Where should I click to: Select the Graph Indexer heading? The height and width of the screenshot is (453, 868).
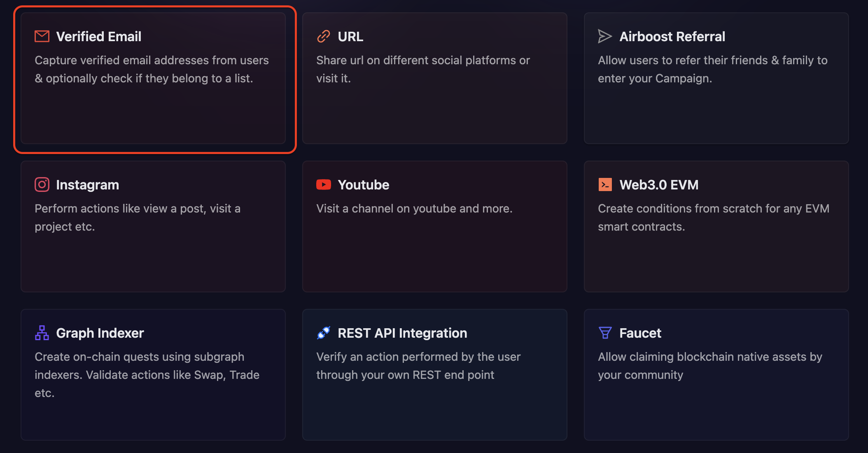pyautogui.click(x=100, y=333)
